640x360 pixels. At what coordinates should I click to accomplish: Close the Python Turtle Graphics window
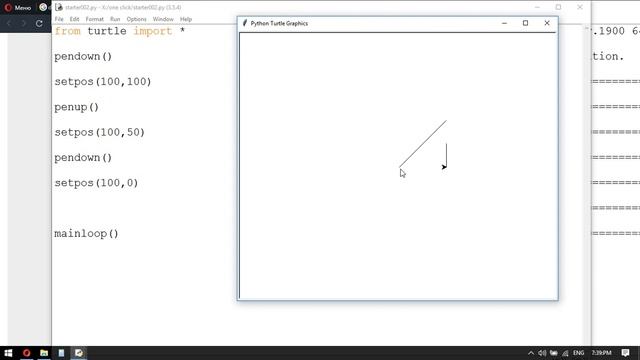point(547,23)
